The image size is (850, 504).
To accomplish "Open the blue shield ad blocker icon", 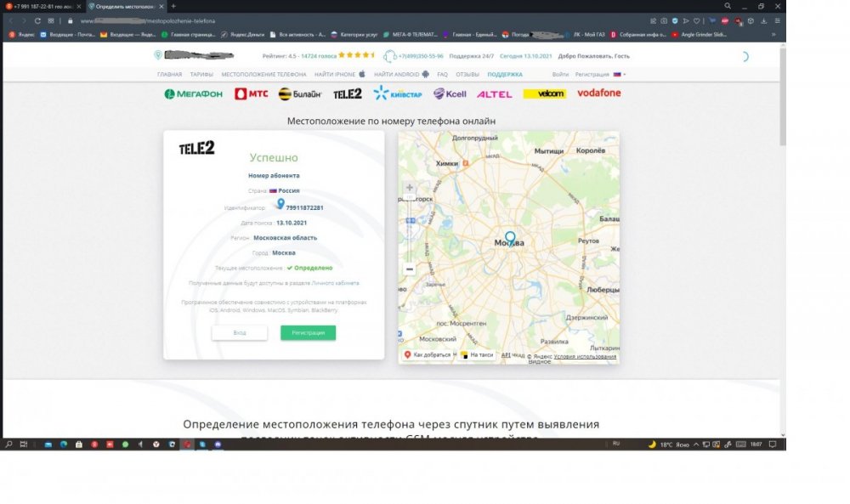I will [675, 20].
